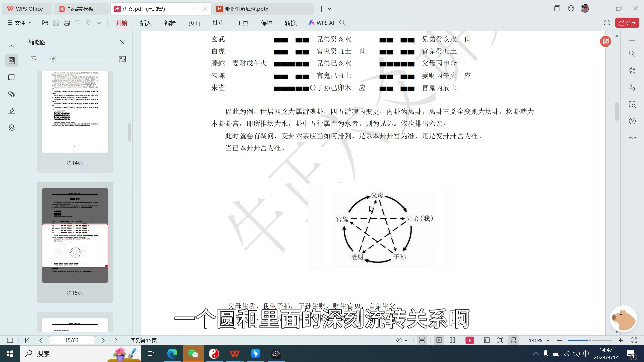
Task: Open WPS AI
Action: (321, 23)
